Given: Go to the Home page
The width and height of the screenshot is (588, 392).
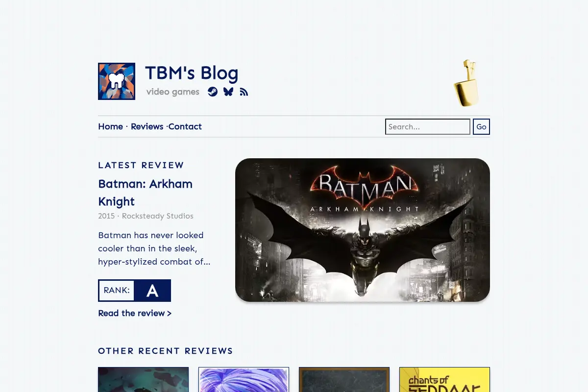Looking at the screenshot, I should [x=111, y=126].
